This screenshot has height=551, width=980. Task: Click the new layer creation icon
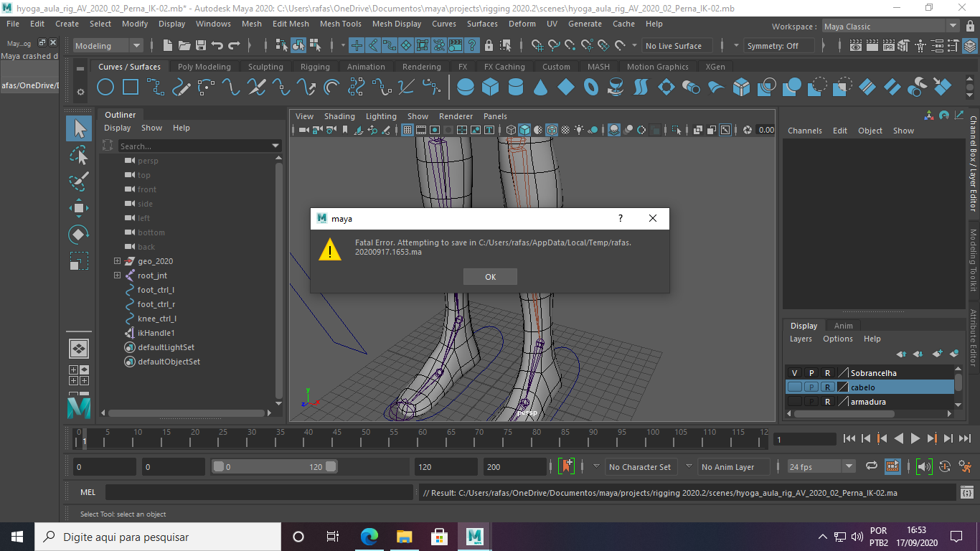[937, 354]
